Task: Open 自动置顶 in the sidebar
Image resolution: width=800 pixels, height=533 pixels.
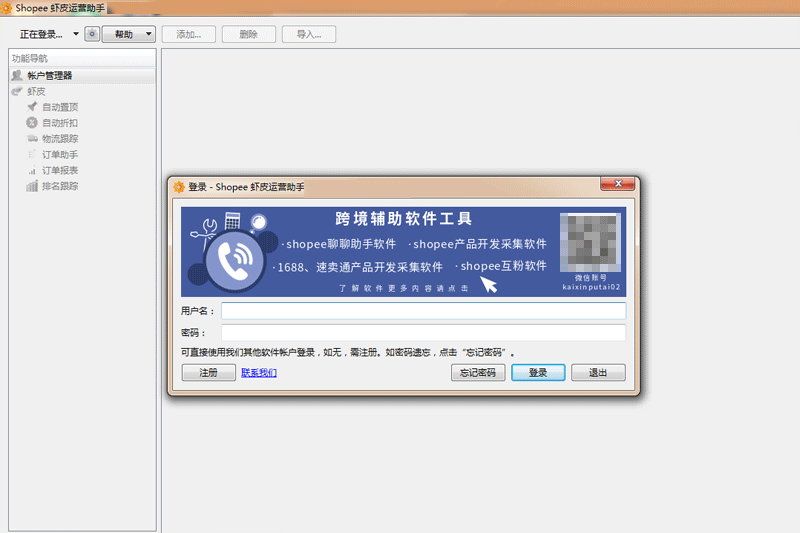Action: 60,107
